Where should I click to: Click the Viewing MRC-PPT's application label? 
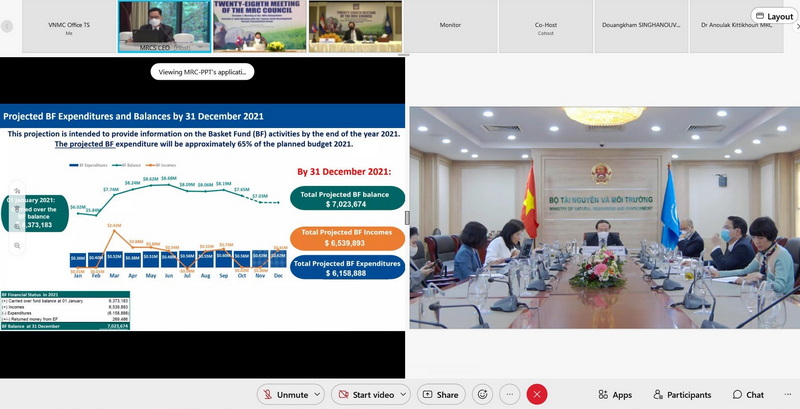(203, 72)
